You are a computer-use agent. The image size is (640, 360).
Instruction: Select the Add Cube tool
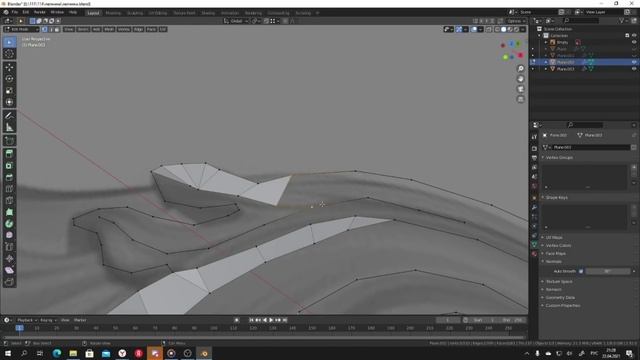pyautogui.click(x=9, y=140)
